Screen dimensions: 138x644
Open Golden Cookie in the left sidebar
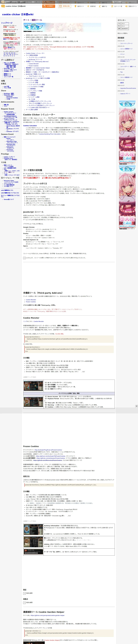8,112
